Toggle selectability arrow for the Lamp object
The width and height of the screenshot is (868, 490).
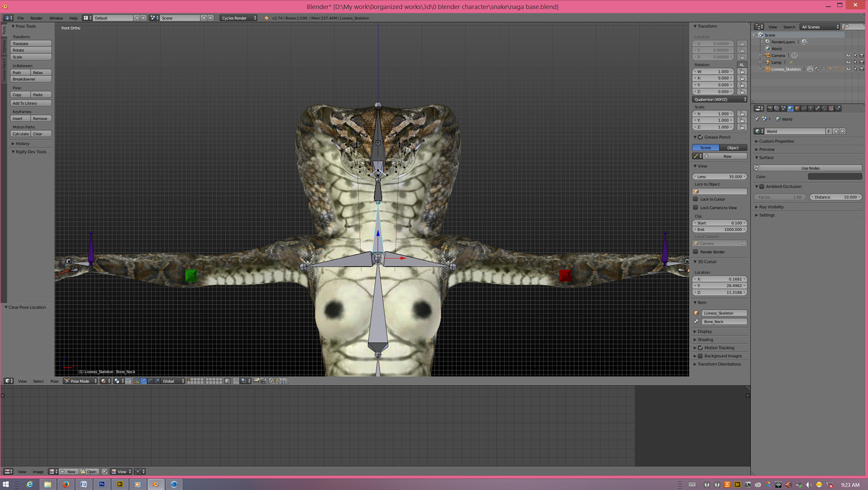(x=855, y=63)
